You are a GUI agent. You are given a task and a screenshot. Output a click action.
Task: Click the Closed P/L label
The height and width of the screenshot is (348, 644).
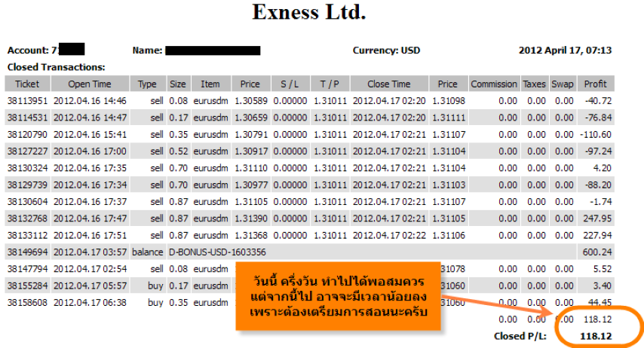click(x=520, y=337)
